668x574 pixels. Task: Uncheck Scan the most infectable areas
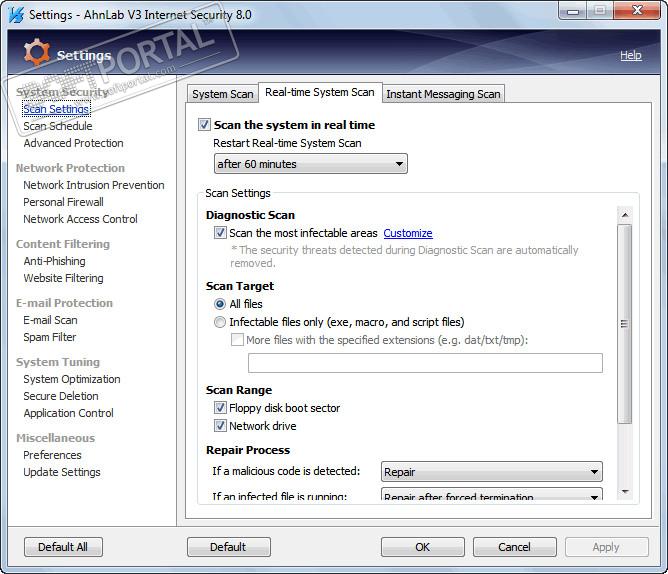(220, 233)
